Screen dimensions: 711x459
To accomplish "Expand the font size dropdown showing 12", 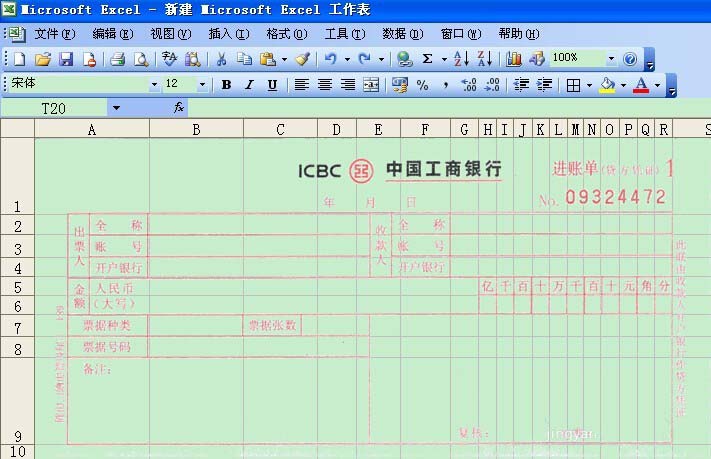I will (202, 84).
